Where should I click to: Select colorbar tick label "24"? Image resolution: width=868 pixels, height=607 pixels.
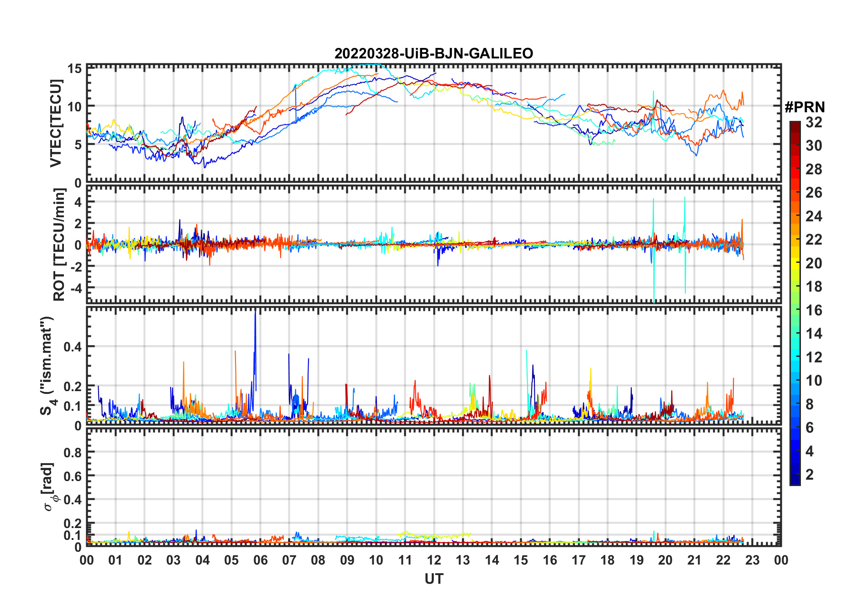814,216
